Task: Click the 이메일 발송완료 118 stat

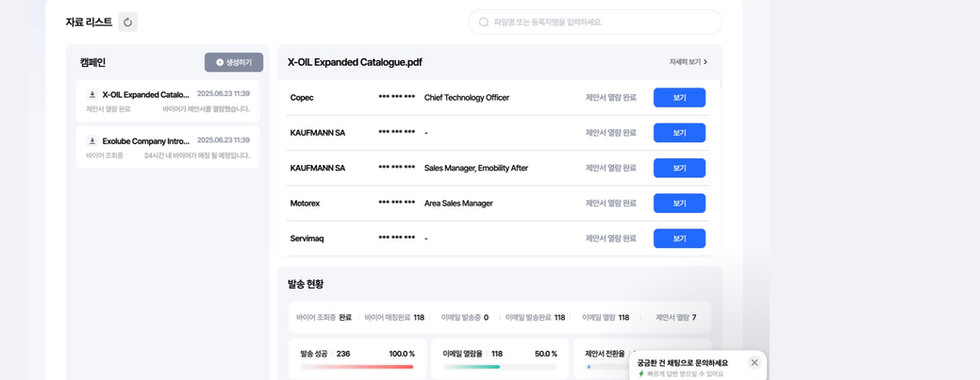Action: (x=535, y=318)
